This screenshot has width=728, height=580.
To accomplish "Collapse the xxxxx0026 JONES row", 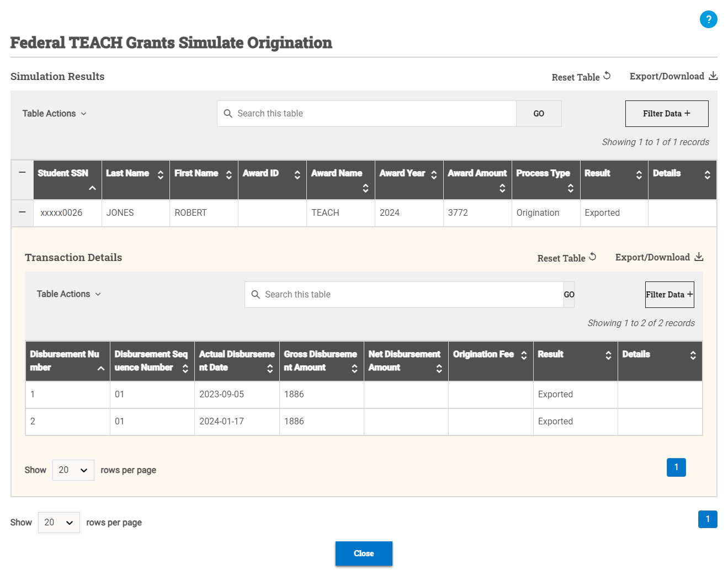I will (22, 212).
